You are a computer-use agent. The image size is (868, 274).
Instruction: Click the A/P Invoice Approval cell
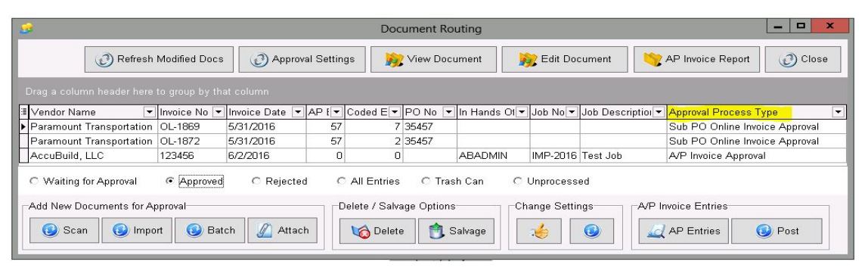[756, 156]
